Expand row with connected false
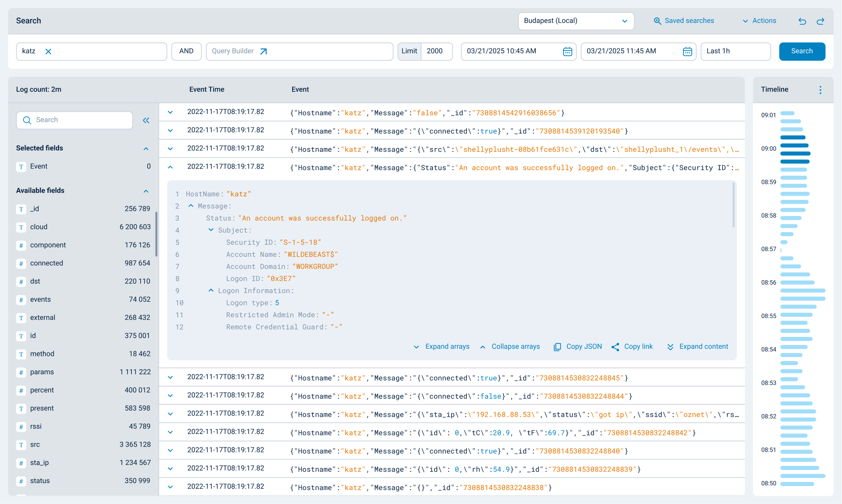The width and height of the screenshot is (842, 504). tap(170, 396)
